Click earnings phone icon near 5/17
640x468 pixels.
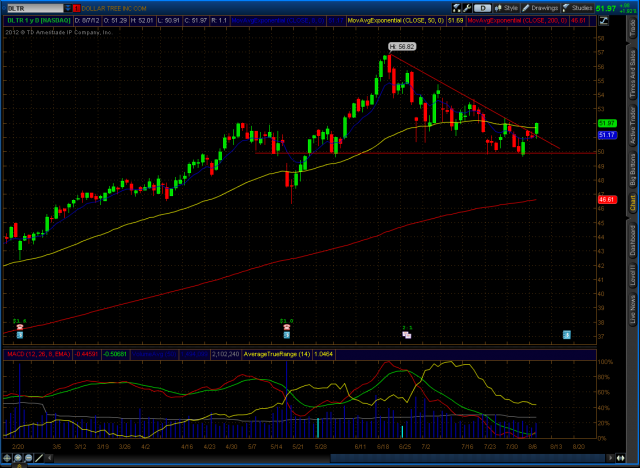pos(287,327)
